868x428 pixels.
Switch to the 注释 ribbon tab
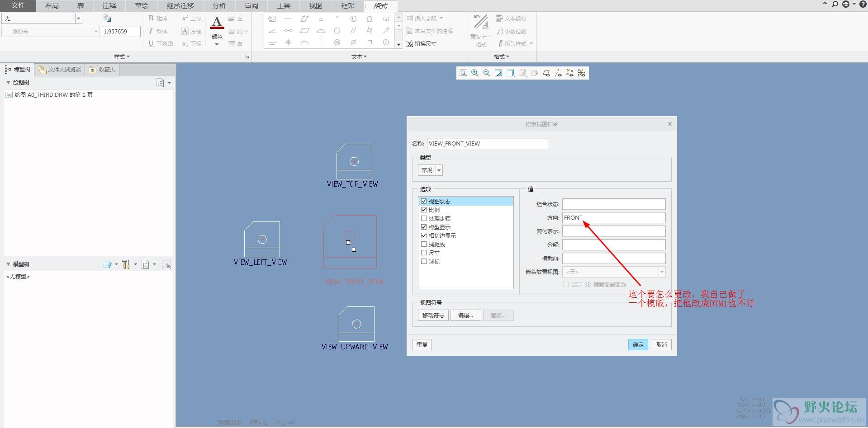click(109, 5)
